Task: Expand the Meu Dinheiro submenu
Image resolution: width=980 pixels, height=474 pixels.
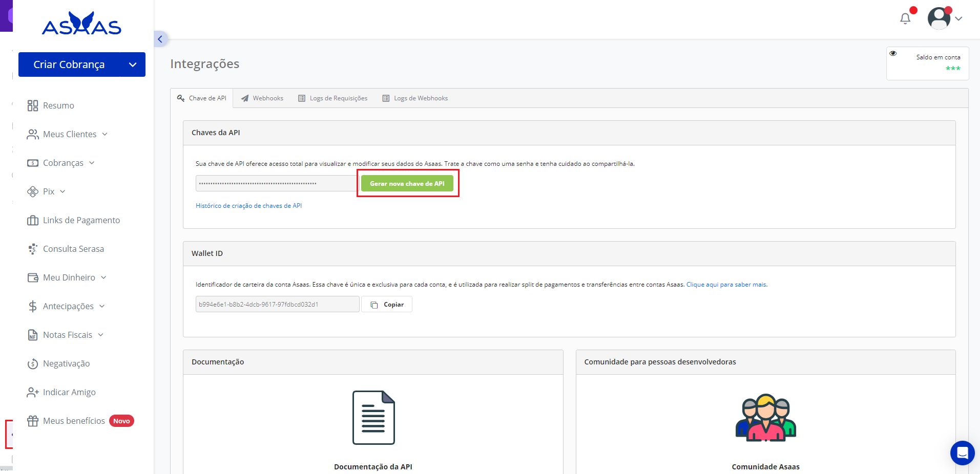Action: tap(69, 277)
